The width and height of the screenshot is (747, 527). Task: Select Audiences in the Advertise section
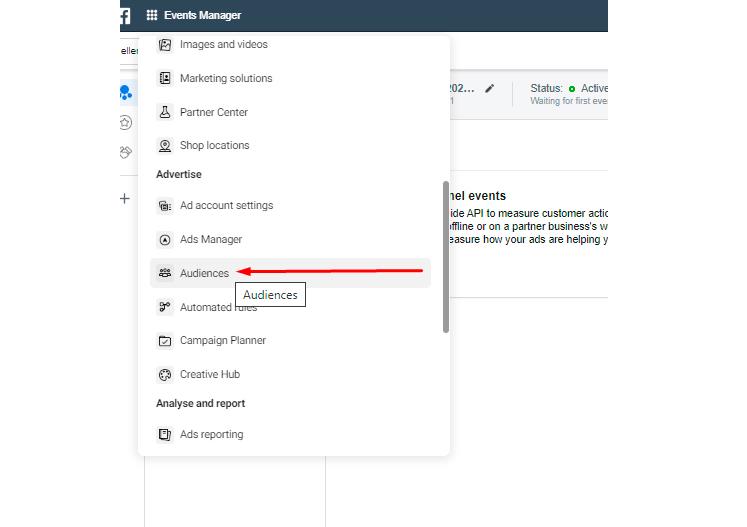[x=291, y=273]
